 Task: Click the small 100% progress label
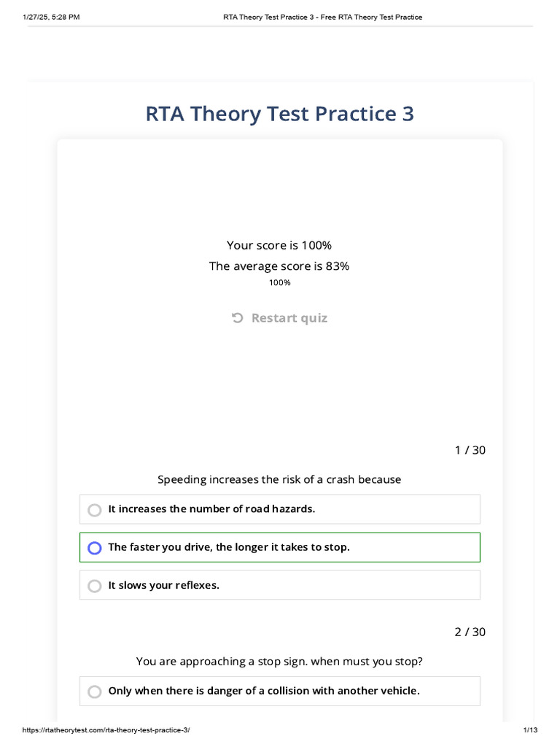(280, 282)
